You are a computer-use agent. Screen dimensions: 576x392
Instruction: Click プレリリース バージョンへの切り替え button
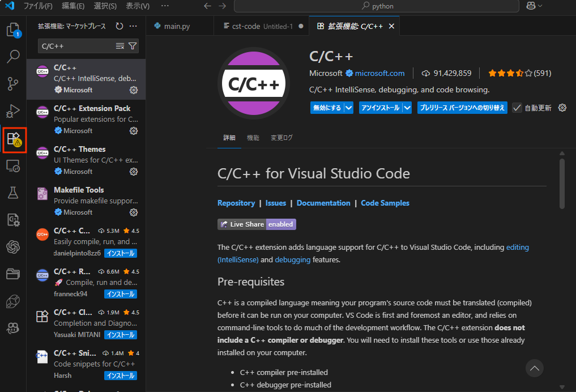(462, 108)
